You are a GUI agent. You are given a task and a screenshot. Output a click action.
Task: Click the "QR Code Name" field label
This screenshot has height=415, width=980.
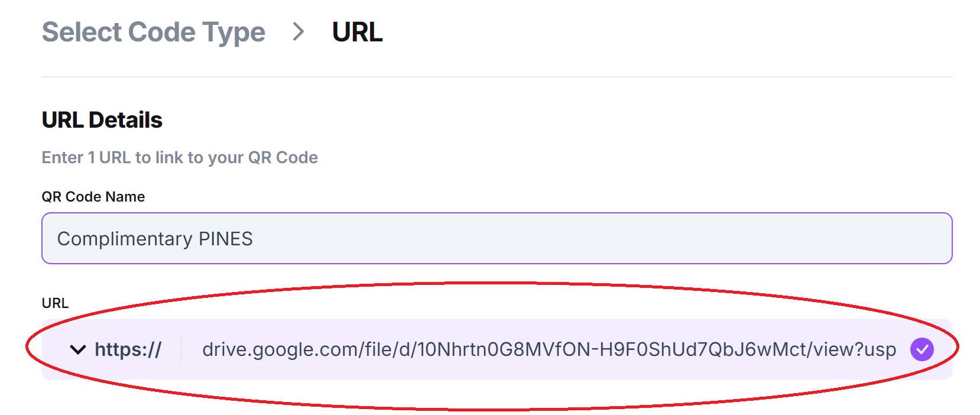pos(93,197)
